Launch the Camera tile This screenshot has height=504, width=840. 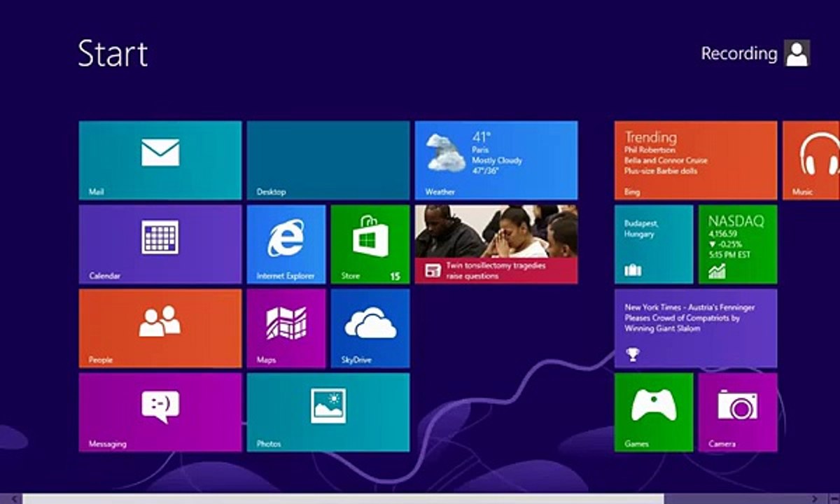(738, 412)
